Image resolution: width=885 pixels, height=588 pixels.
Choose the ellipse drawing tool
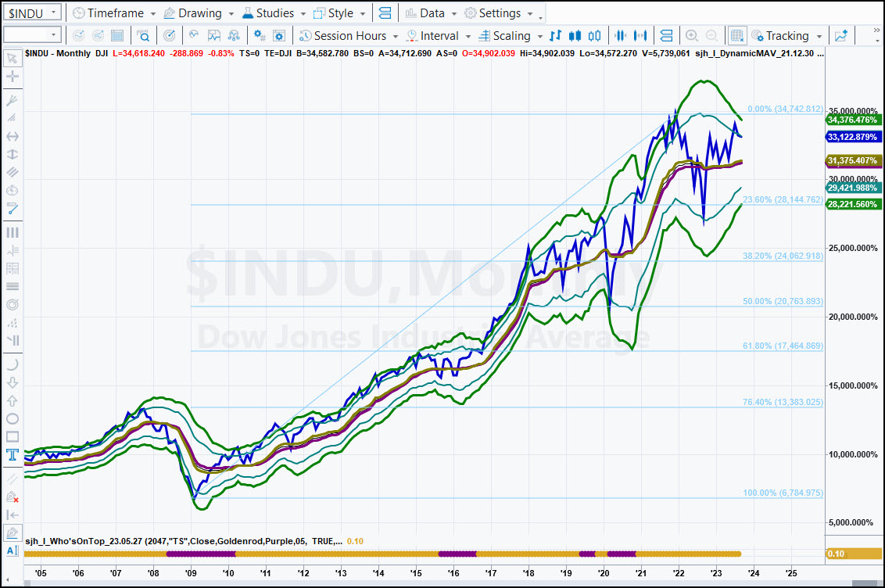coord(12,418)
